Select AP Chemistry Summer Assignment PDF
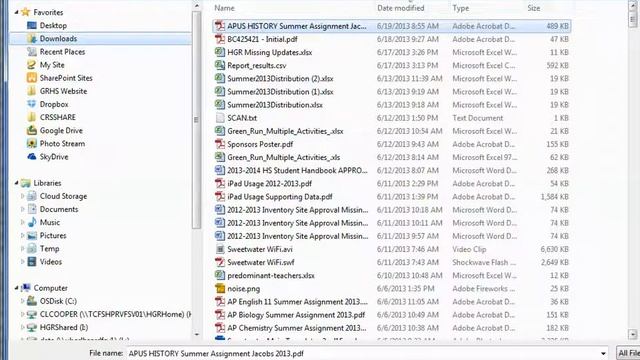The image size is (640, 360). pyautogui.click(x=392, y=328)
